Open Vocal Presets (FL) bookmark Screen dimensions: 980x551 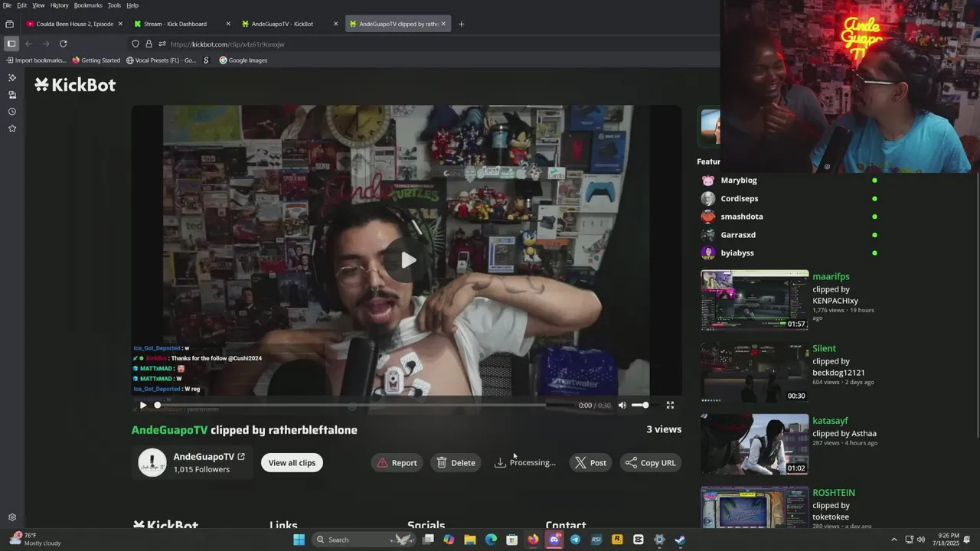(161, 60)
